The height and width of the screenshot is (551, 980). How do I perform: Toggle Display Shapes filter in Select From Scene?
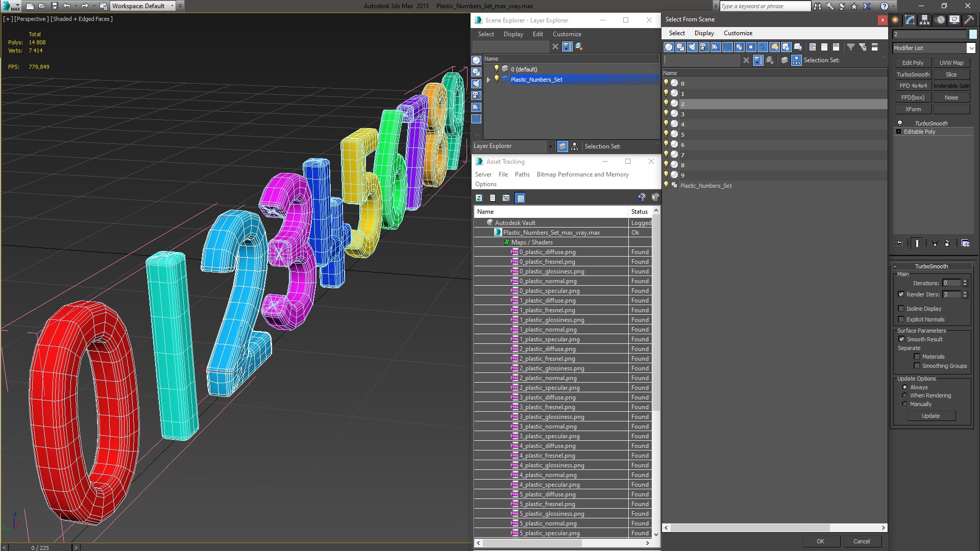[680, 47]
